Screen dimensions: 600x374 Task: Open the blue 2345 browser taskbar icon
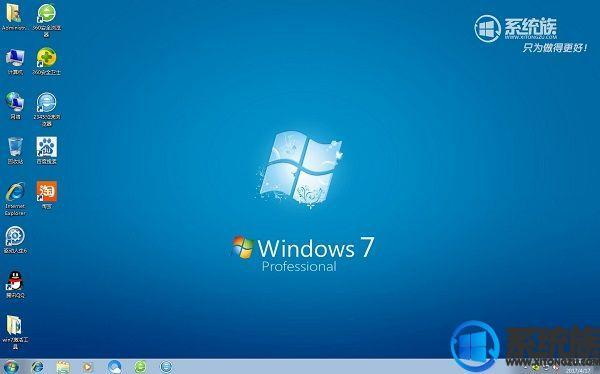click(x=166, y=367)
